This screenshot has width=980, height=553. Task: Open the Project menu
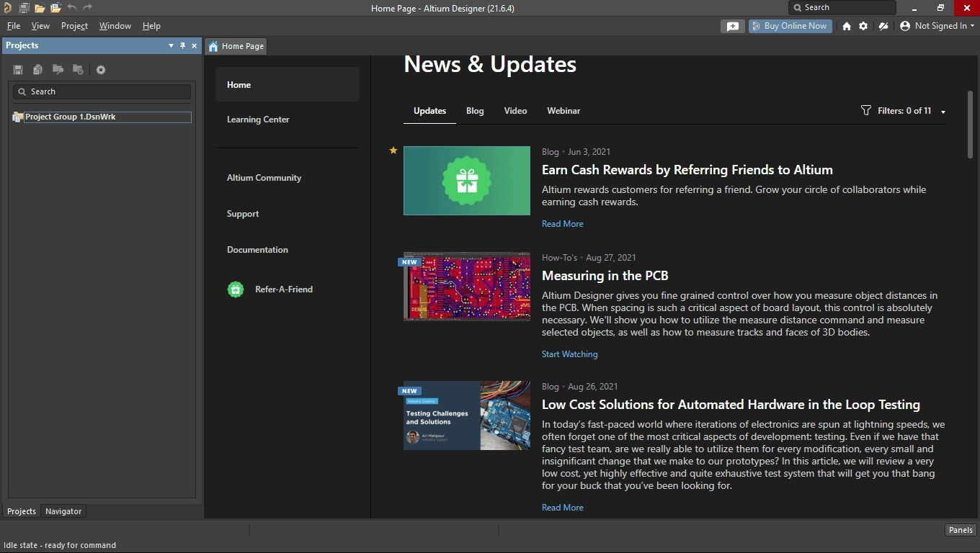pyautogui.click(x=74, y=26)
